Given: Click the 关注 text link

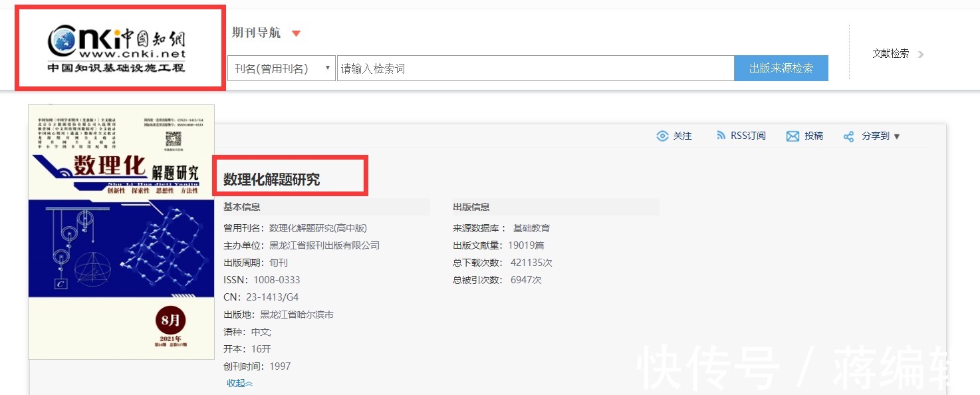Looking at the screenshot, I should tap(682, 136).
